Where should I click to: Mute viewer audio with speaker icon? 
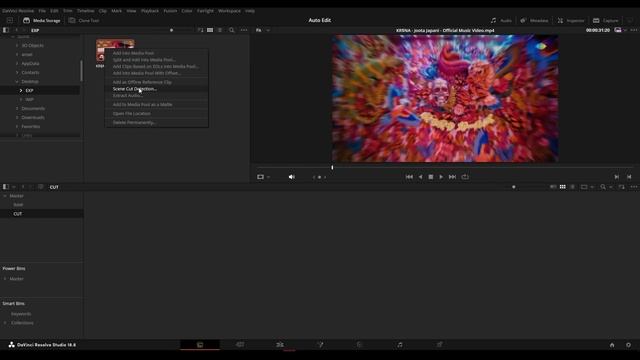point(291,177)
